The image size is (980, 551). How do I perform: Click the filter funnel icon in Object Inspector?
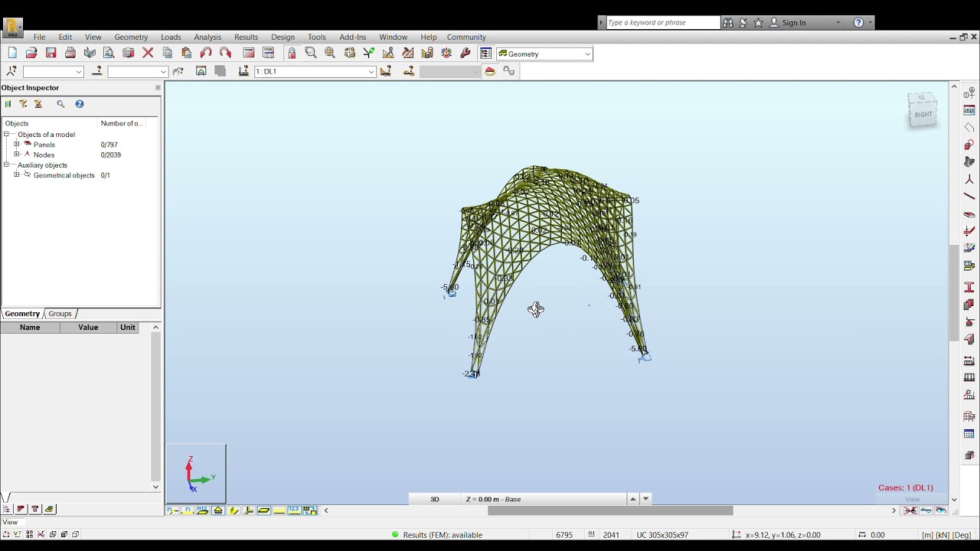click(x=23, y=104)
